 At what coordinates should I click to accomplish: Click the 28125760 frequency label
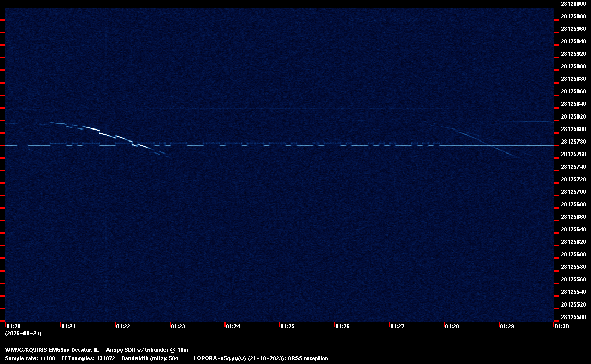[573, 154]
